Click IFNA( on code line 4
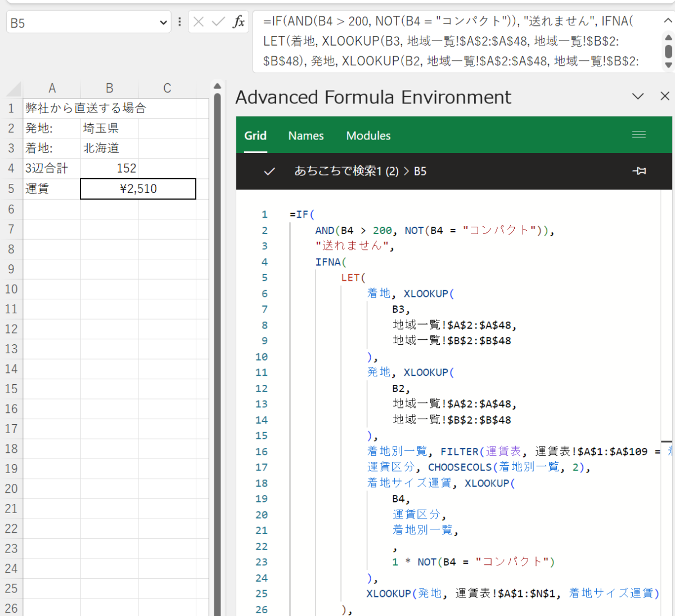675x616 pixels. point(331,262)
